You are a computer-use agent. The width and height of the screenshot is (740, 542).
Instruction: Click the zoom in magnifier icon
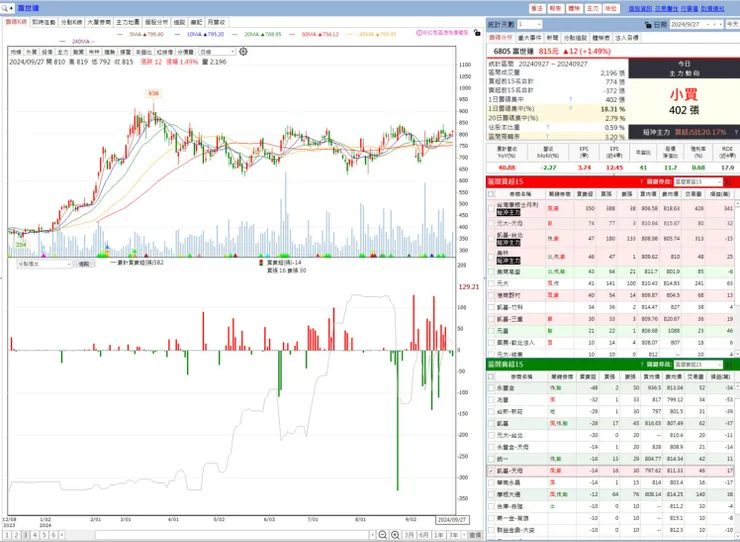pyautogui.click(x=395, y=535)
